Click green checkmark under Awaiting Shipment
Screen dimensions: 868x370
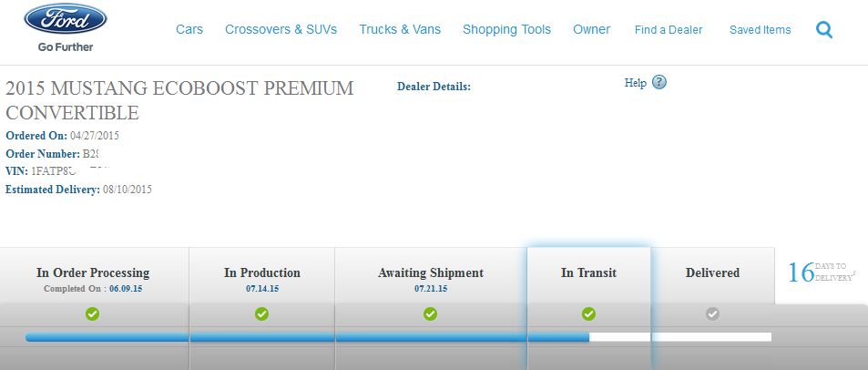[430, 314]
